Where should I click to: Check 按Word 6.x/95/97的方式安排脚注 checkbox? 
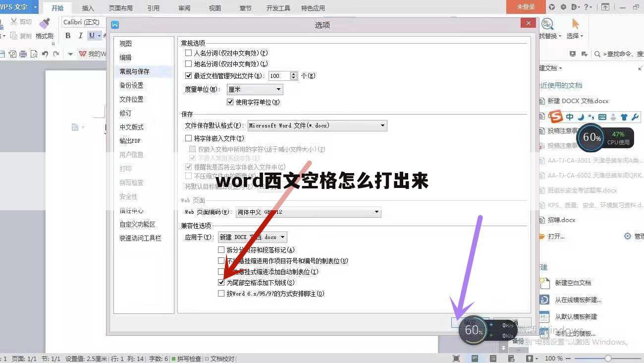click(x=221, y=294)
